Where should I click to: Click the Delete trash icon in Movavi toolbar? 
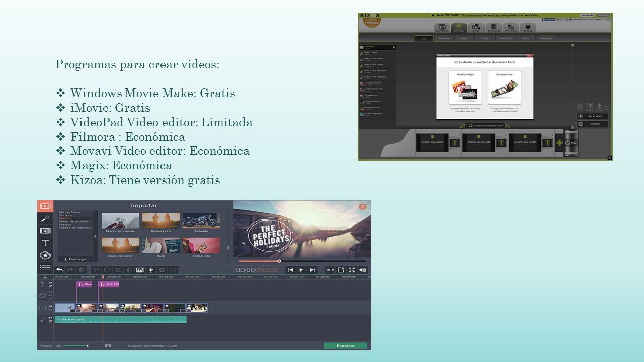click(82, 270)
